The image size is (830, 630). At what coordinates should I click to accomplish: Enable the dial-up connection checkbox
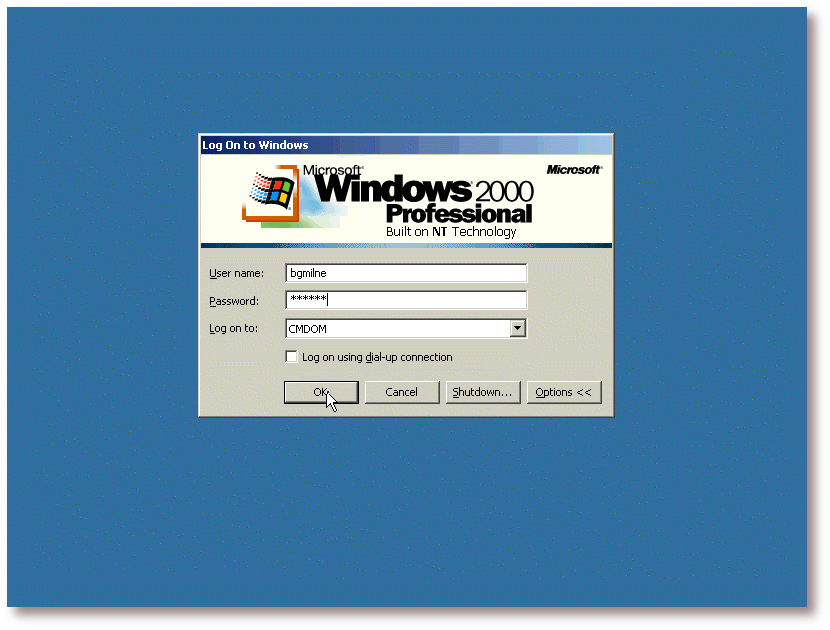pos(292,357)
